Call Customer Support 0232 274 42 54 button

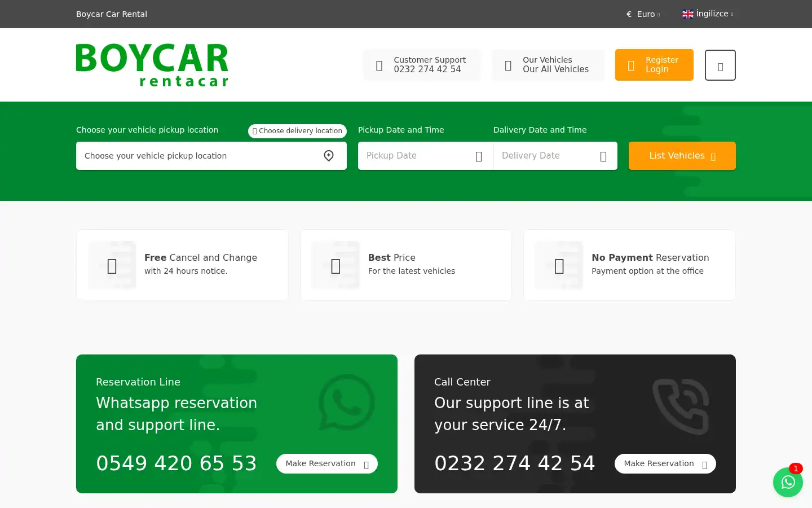point(422,65)
